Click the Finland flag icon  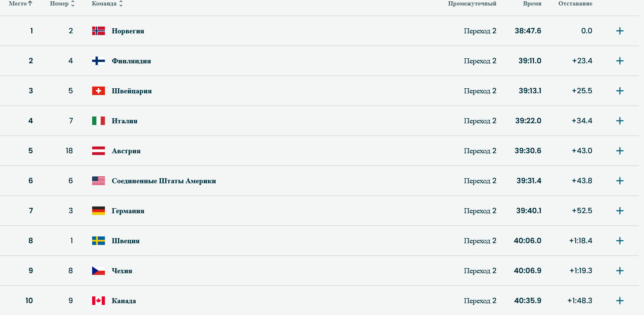coord(98,61)
